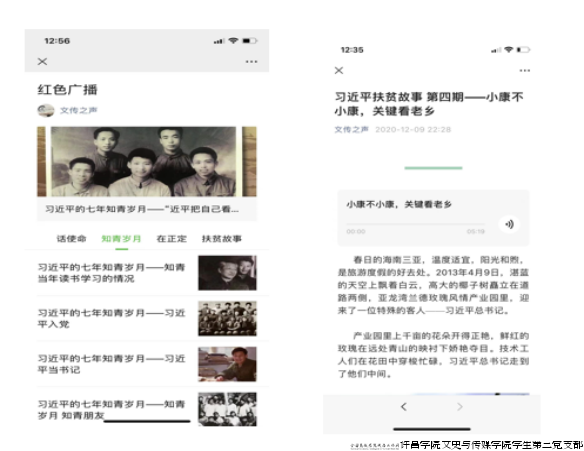Image resolution: width=584 pixels, height=451 pixels.
Task: Switch to the 知青岁月 tab
Action: coord(121,239)
